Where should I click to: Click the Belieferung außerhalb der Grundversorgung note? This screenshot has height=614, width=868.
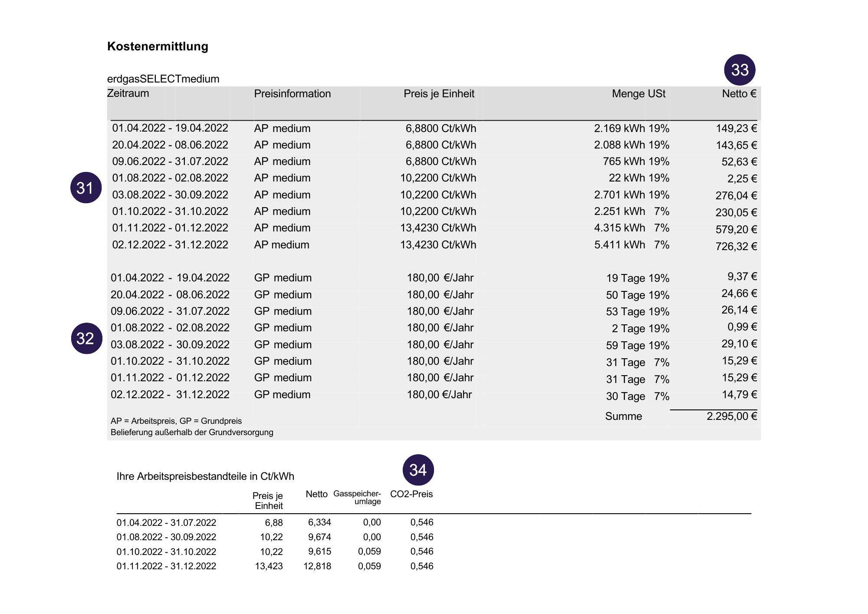coord(192,432)
